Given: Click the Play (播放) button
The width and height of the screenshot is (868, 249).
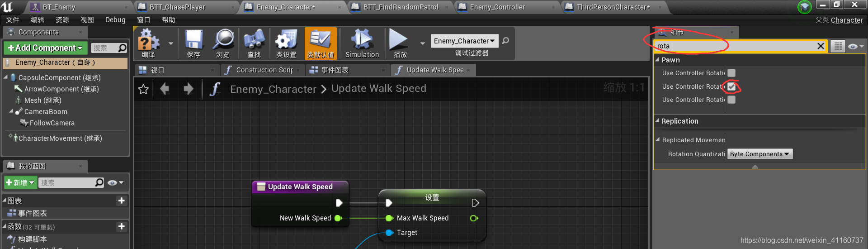Looking at the screenshot, I should (400, 43).
